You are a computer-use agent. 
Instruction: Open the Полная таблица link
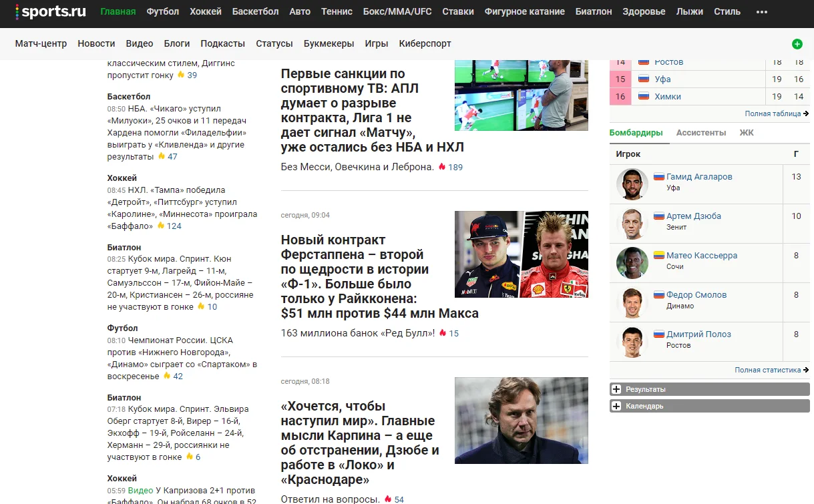click(773, 114)
